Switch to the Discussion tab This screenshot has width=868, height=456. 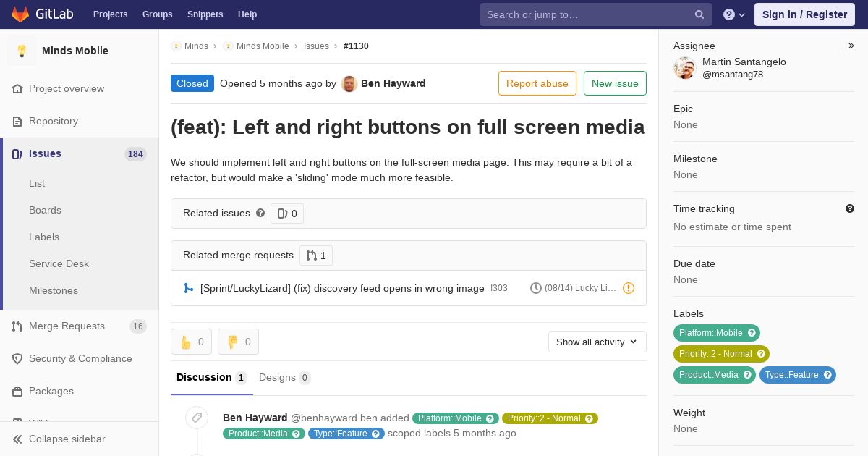point(212,377)
